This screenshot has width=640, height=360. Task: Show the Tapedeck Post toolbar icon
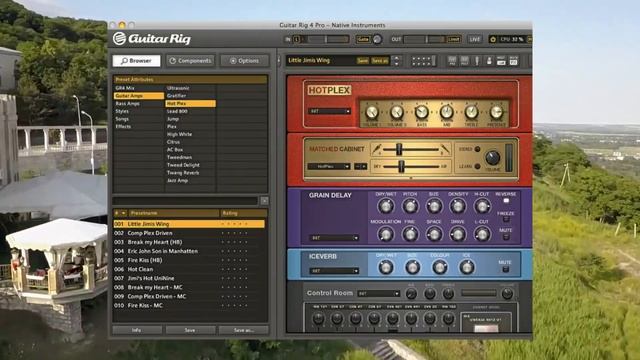point(464,61)
